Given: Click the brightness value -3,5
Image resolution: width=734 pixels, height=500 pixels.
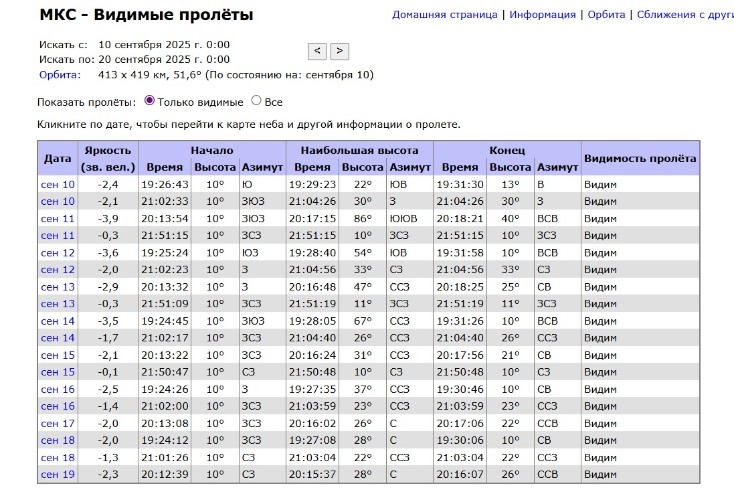Looking at the screenshot, I should (108, 321).
